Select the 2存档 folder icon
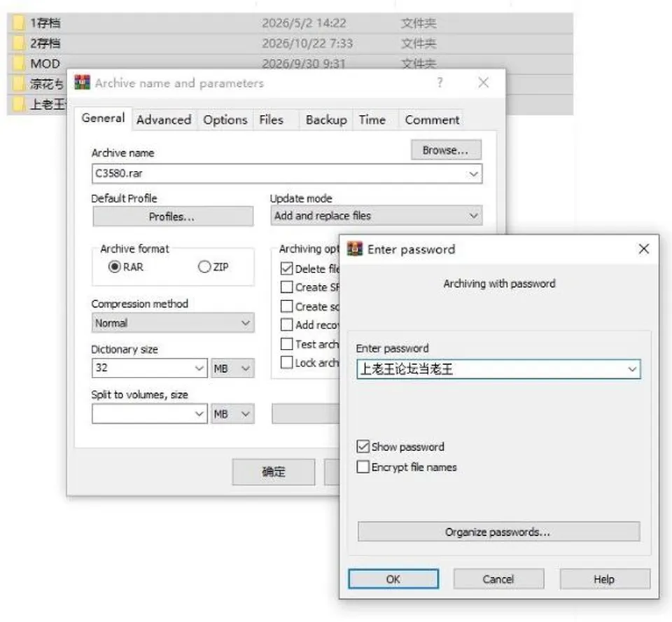672x622 pixels. coord(18,43)
